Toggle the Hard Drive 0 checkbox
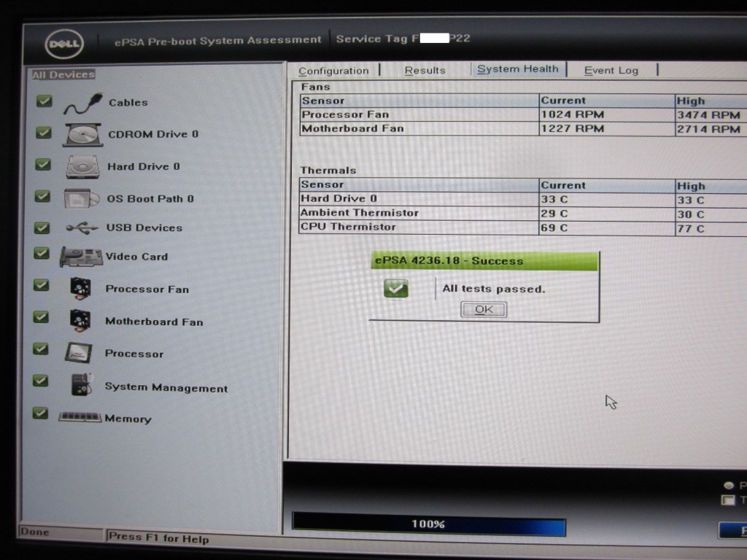The width and height of the screenshot is (747, 560). (x=43, y=164)
